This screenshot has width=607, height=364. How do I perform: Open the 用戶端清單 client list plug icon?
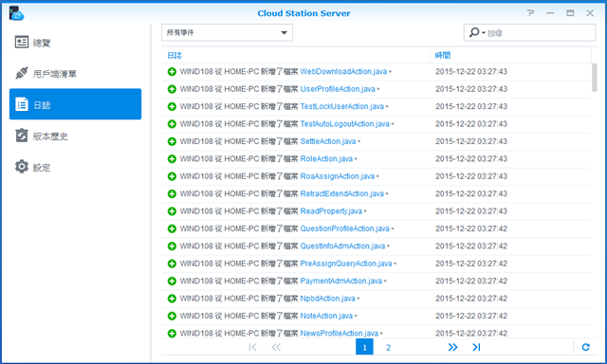pyautogui.click(x=22, y=73)
